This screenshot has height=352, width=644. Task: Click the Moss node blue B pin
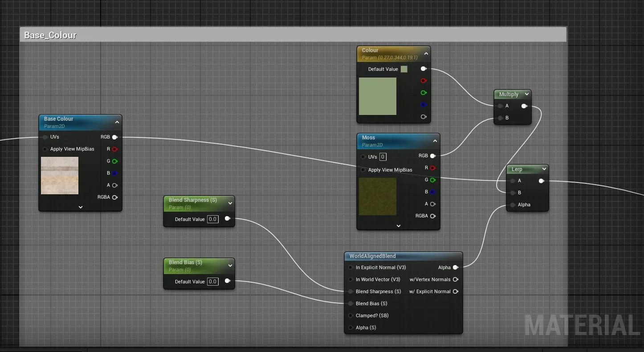(432, 192)
